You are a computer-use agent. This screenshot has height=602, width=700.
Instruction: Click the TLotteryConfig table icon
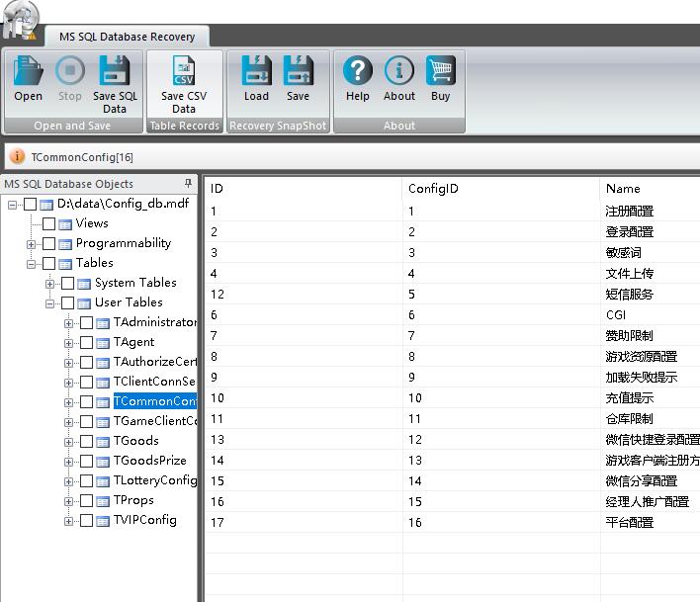click(x=103, y=481)
